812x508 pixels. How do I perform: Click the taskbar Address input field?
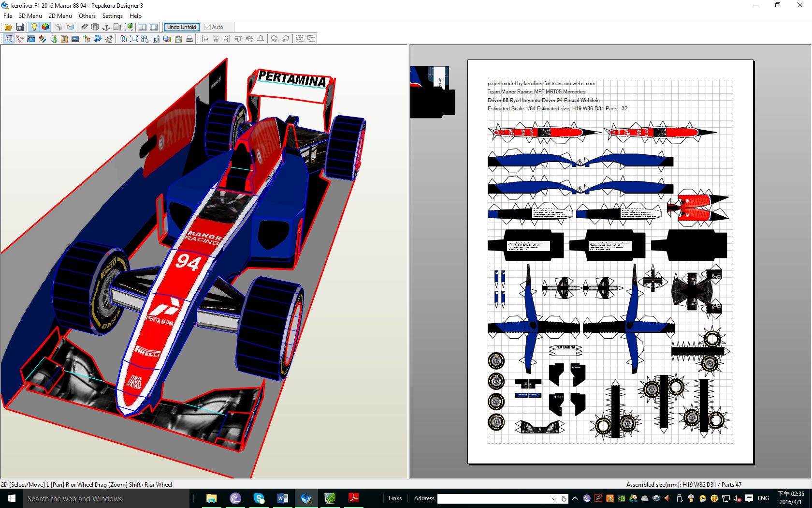point(494,498)
